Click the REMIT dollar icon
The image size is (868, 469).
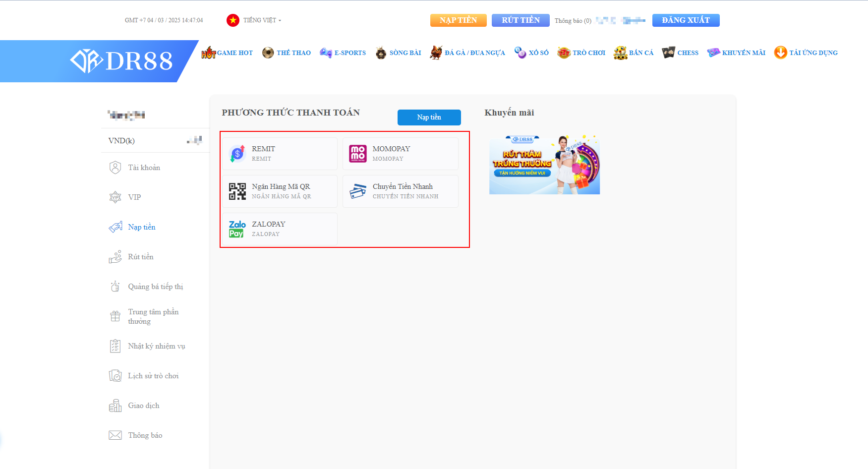[237, 154]
